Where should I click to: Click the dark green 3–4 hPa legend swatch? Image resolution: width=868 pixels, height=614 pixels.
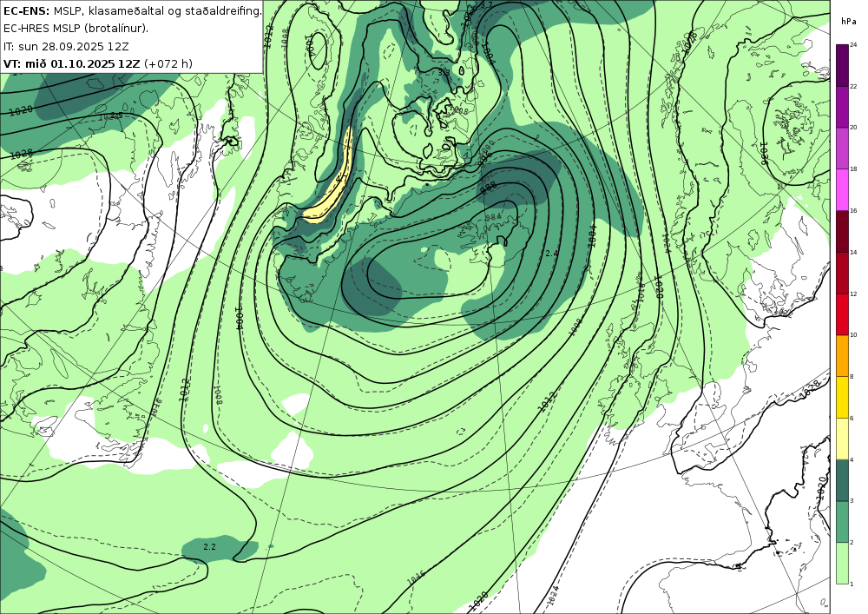pos(842,480)
